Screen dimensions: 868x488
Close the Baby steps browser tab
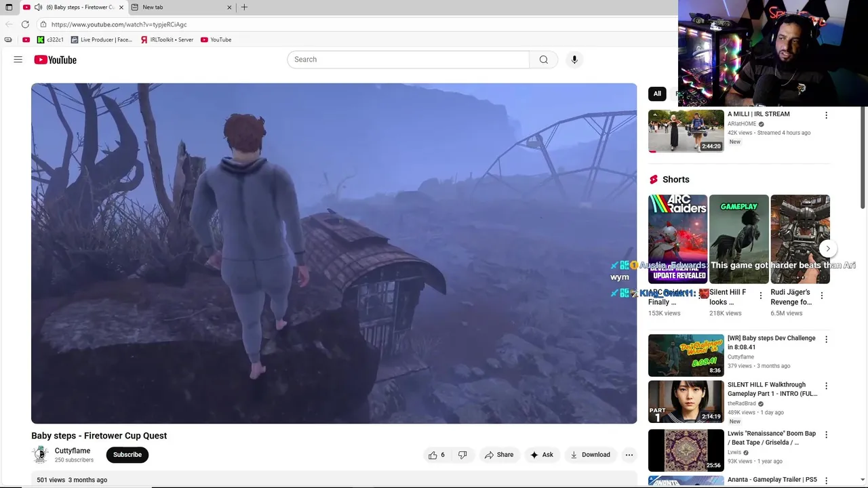coord(121,7)
